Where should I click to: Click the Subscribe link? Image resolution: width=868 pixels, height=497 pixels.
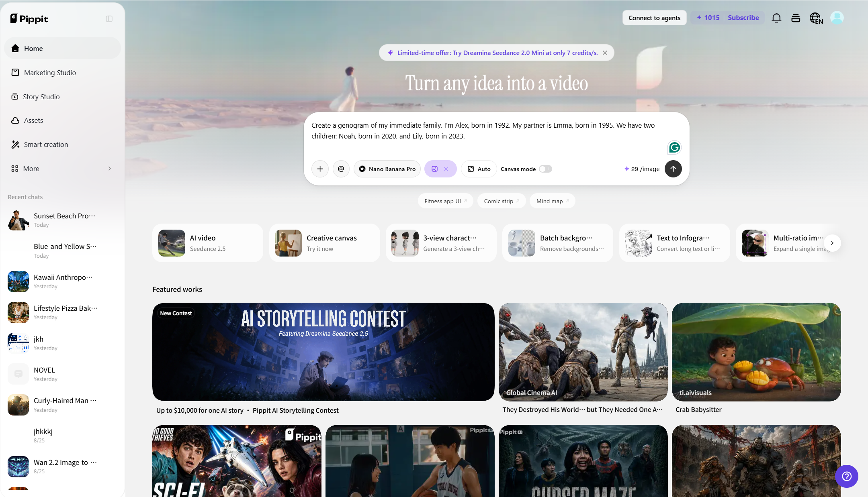(x=743, y=18)
